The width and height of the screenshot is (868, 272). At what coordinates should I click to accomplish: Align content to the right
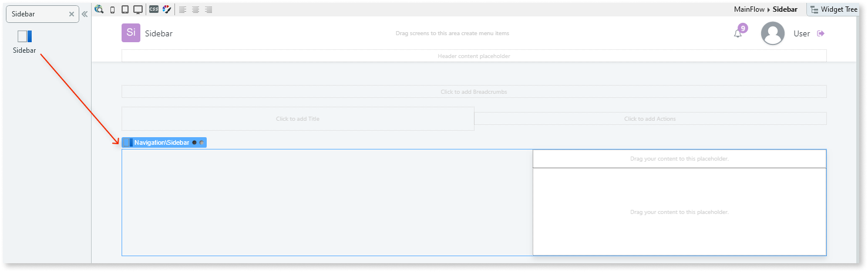point(208,10)
